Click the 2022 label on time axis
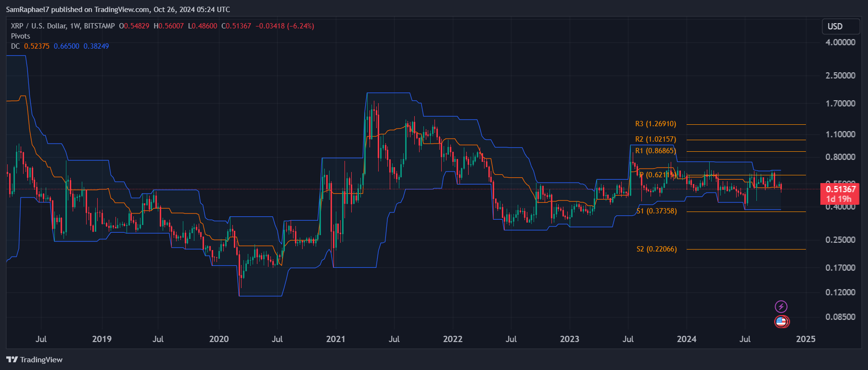Image resolution: width=868 pixels, height=370 pixels. [453, 339]
